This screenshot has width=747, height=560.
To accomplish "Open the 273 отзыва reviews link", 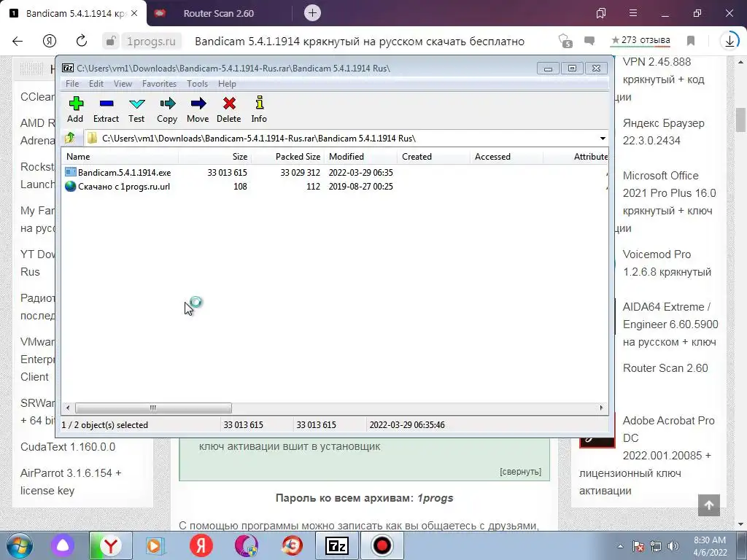I will (x=640, y=41).
